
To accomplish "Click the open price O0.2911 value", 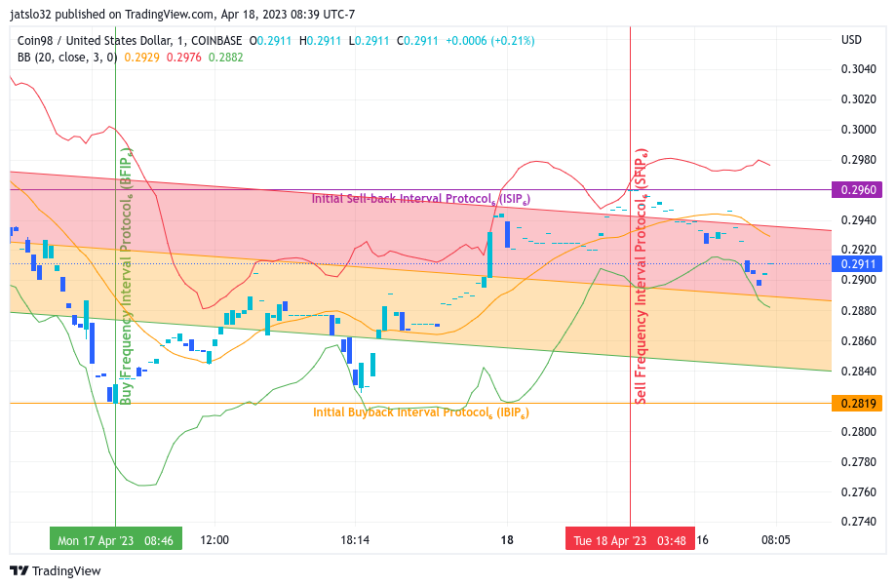I will pos(270,41).
